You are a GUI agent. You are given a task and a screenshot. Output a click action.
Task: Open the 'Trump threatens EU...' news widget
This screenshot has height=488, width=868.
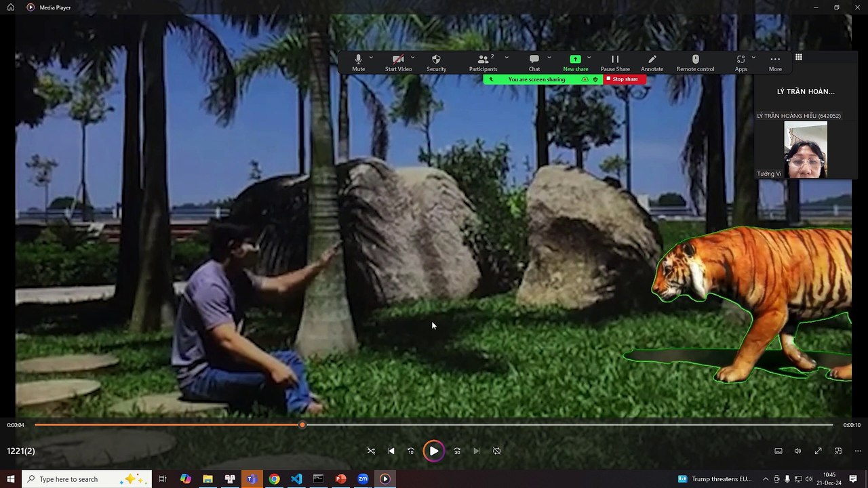[715, 479]
